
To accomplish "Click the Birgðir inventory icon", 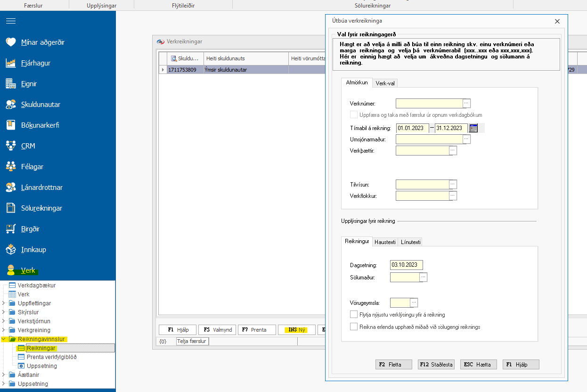I will click(x=11, y=229).
